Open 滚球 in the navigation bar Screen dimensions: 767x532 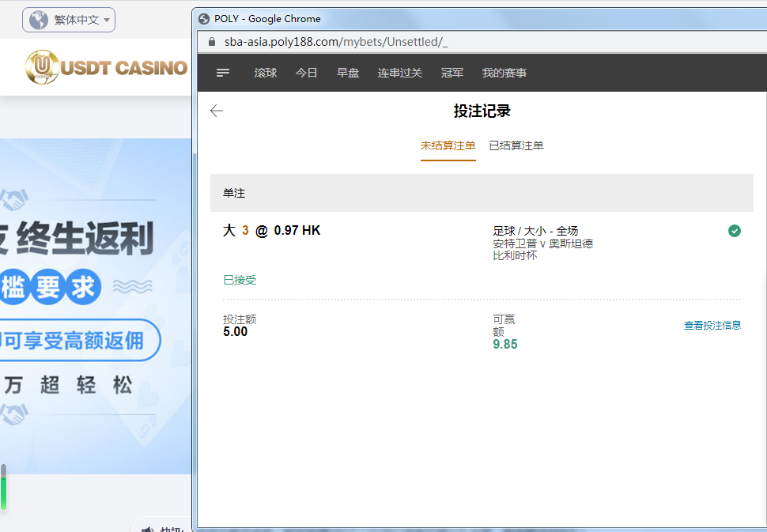(266, 73)
